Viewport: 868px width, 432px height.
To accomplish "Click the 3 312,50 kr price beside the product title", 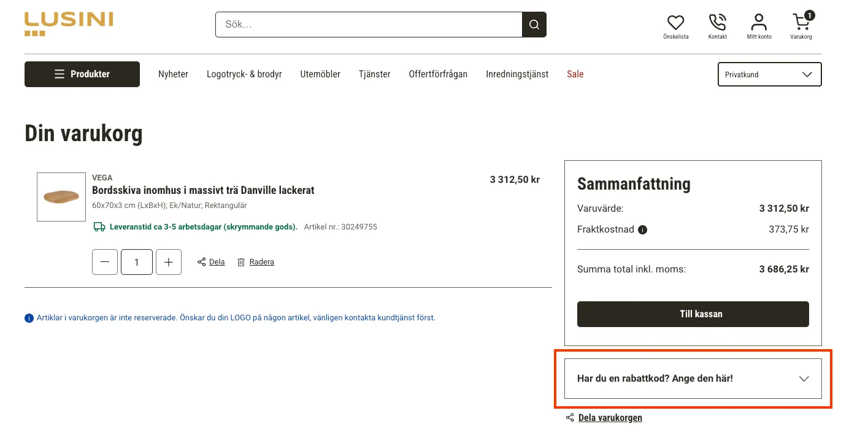I will coord(515,180).
